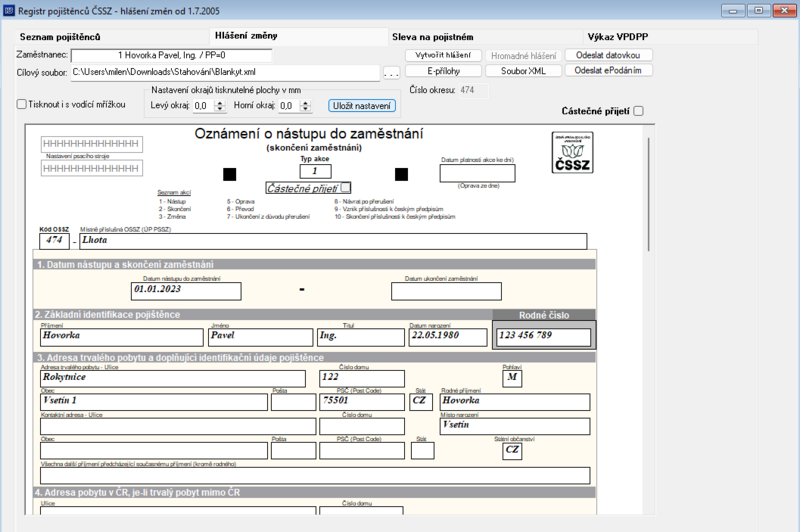Click the Levý okraj value field
800x532 pixels.
204,106
